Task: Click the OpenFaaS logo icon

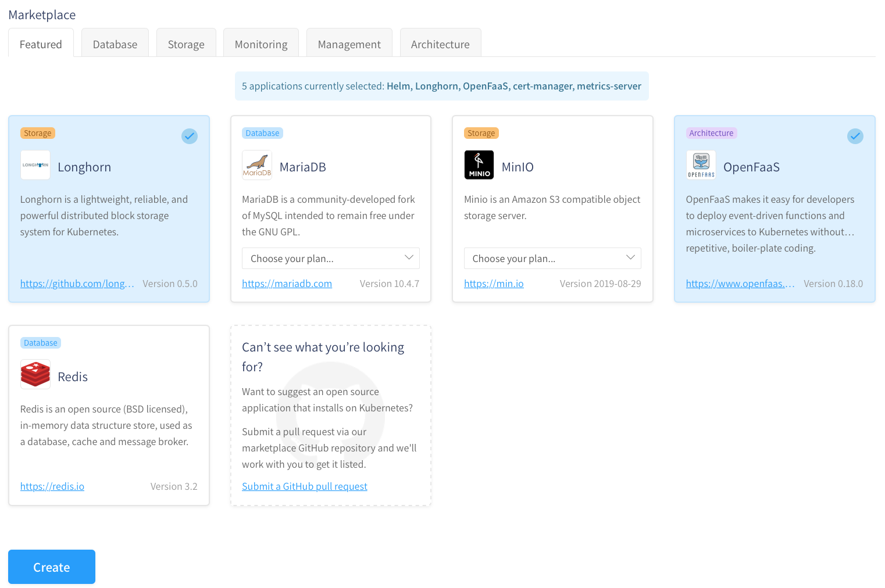Action: click(701, 166)
